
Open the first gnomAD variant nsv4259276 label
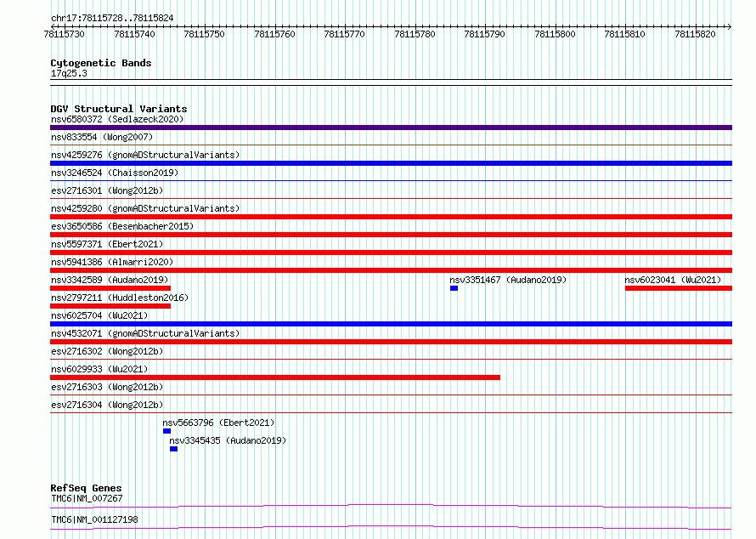(145, 155)
